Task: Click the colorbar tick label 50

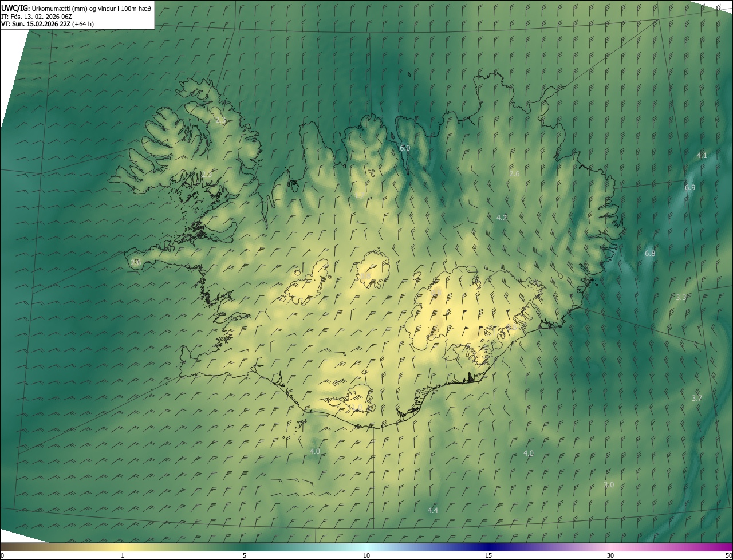Action: tap(728, 555)
